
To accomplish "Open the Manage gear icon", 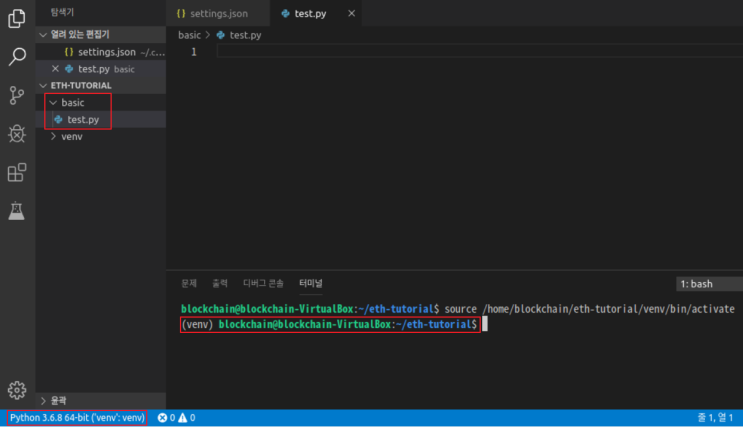I will [17, 390].
